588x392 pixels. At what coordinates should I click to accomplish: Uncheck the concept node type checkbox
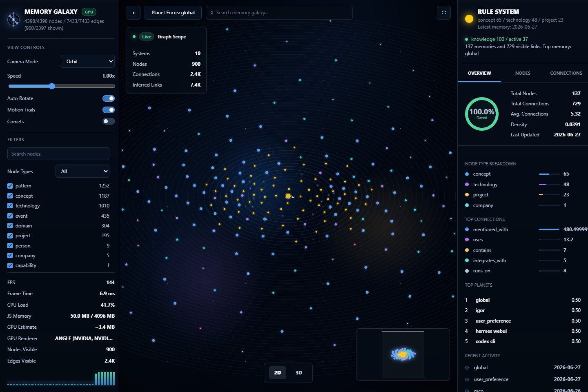click(10, 196)
